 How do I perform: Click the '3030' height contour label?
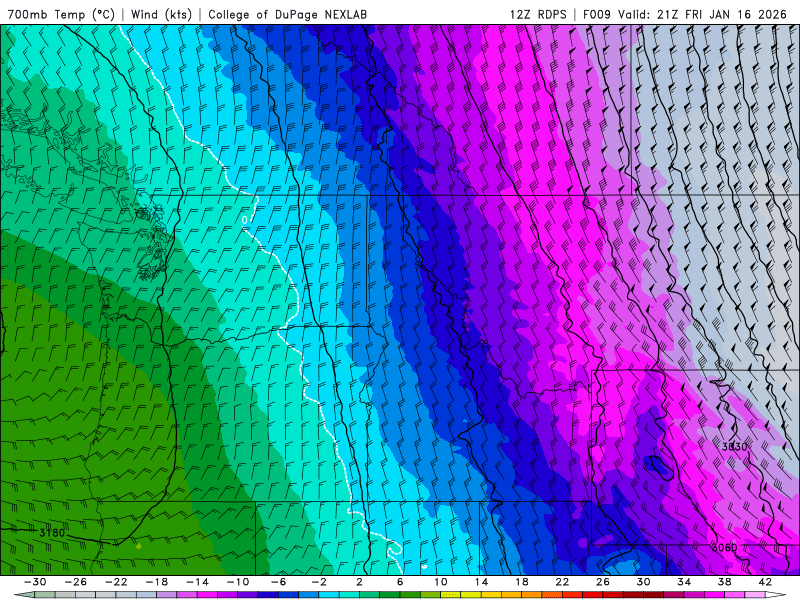tap(734, 447)
